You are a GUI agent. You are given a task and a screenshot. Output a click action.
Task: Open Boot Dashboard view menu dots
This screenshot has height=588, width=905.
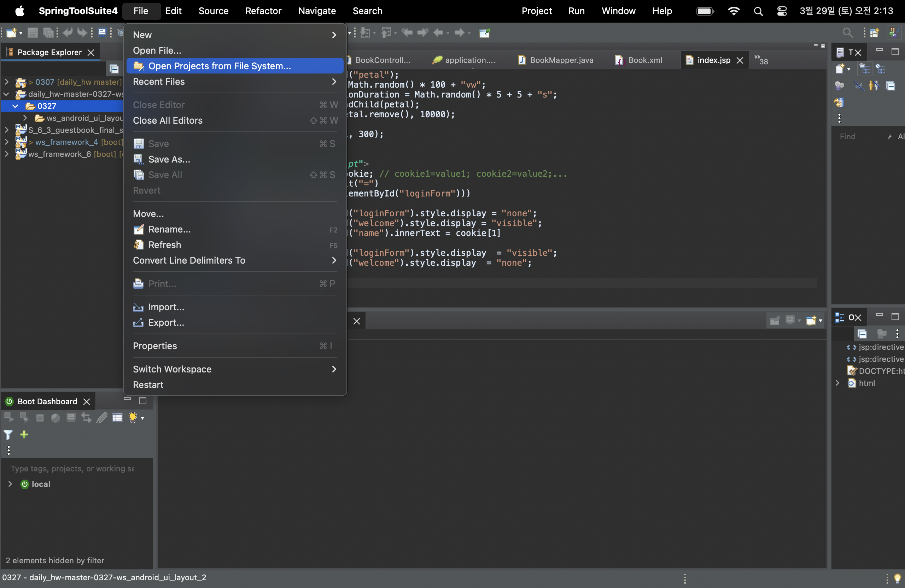tap(8, 451)
